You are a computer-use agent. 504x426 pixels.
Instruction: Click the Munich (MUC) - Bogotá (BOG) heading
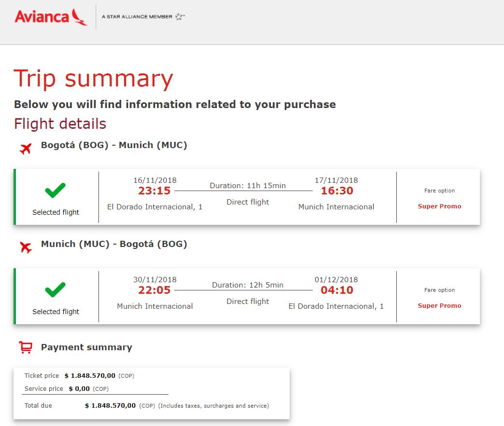114,245
